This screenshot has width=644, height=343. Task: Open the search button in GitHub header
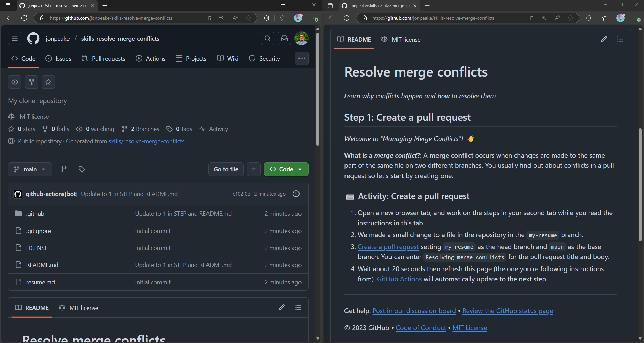[x=268, y=39]
